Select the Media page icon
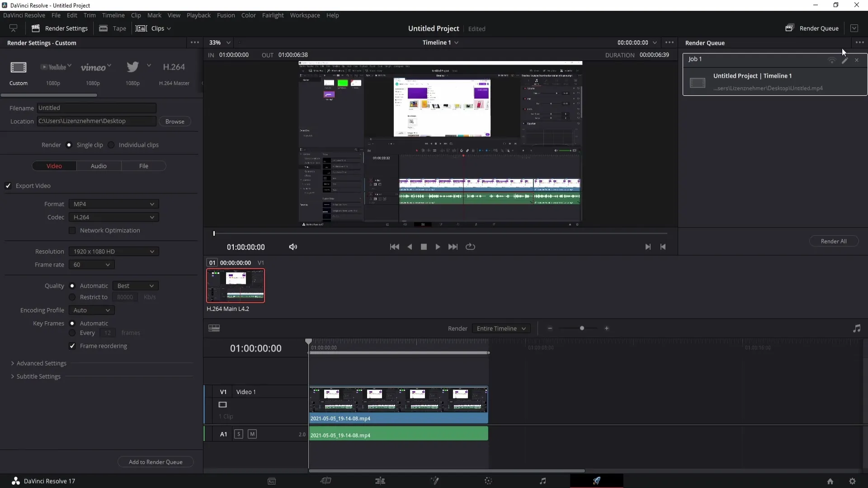The width and height of the screenshot is (868, 488). click(271, 481)
